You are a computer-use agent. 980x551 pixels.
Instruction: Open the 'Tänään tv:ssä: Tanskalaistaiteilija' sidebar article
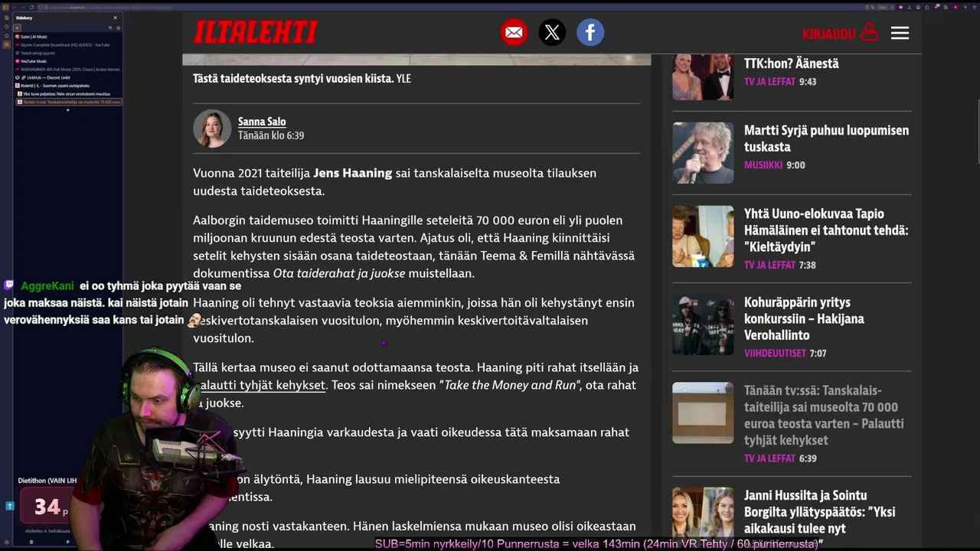coord(824,415)
